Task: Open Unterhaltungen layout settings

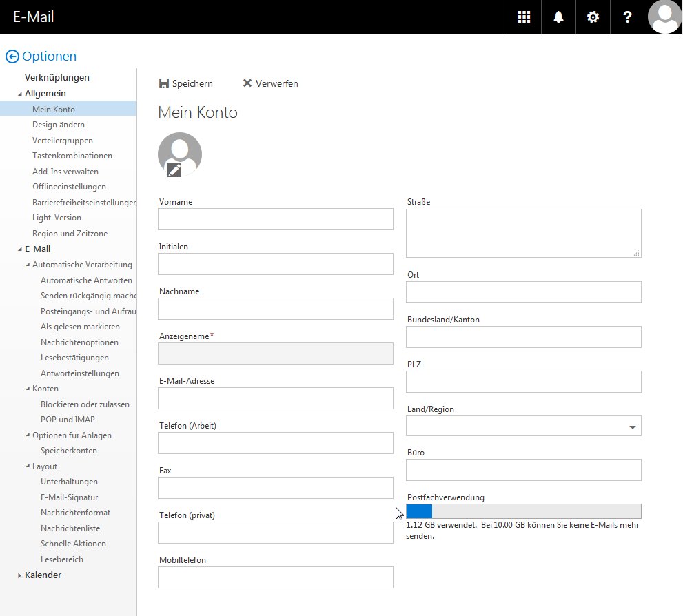Action: [69, 482]
